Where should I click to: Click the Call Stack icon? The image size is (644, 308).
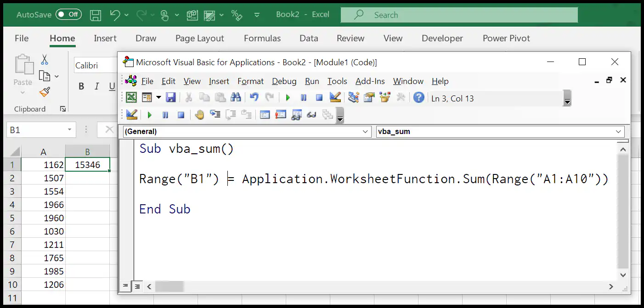(328, 115)
